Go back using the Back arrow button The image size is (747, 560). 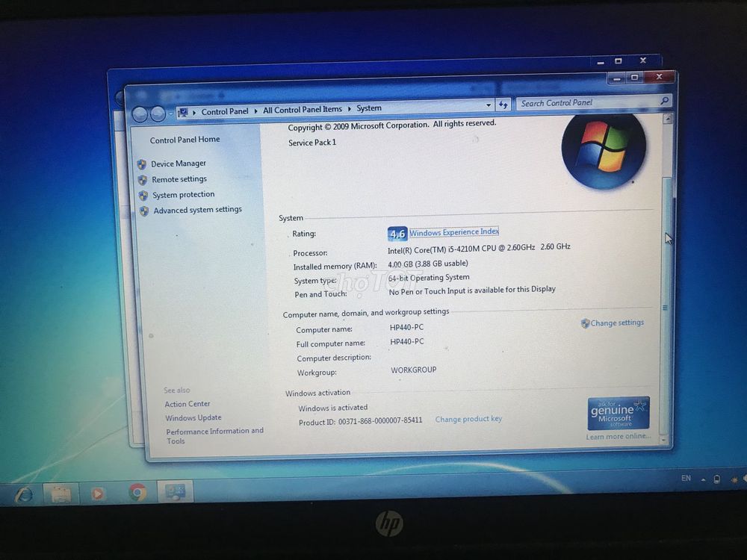pyautogui.click(x=140, y=114)
